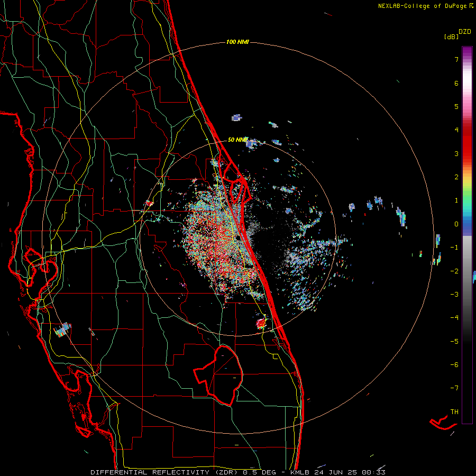Click the colorbar tick label -2
This screenshot has width=476, height=476.
coord(454,271)
